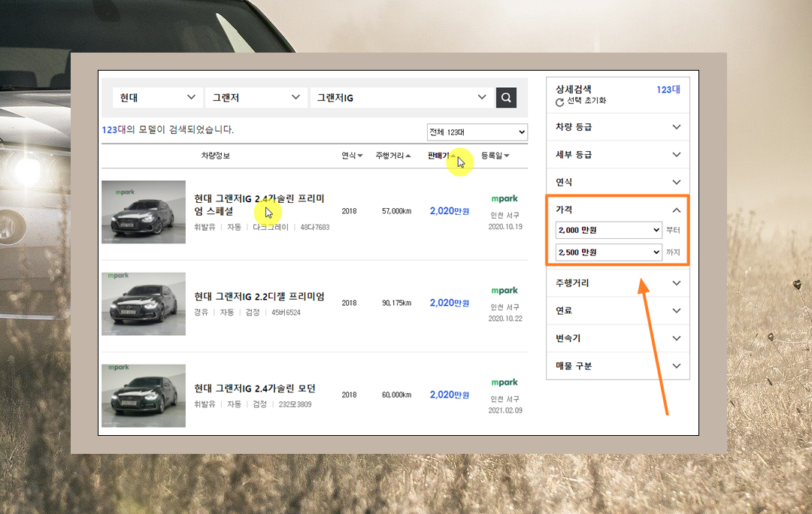Click the 123대 count in 상세검색 header
812x514 pixels.
coord(668,89)
